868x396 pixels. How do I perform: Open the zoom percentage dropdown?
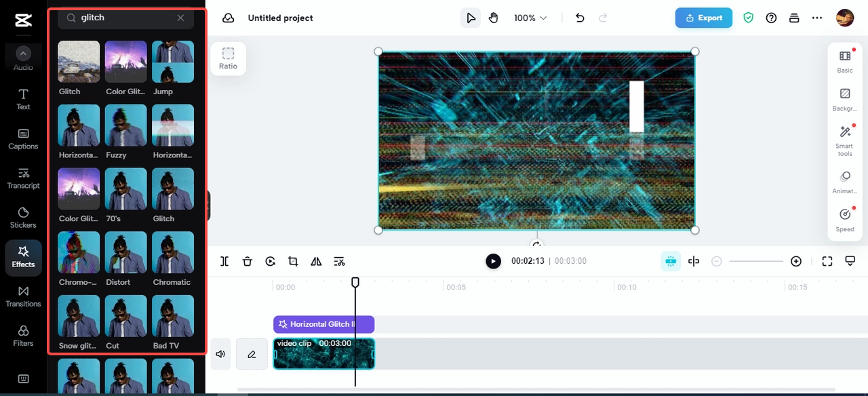[x=530, y=18]
